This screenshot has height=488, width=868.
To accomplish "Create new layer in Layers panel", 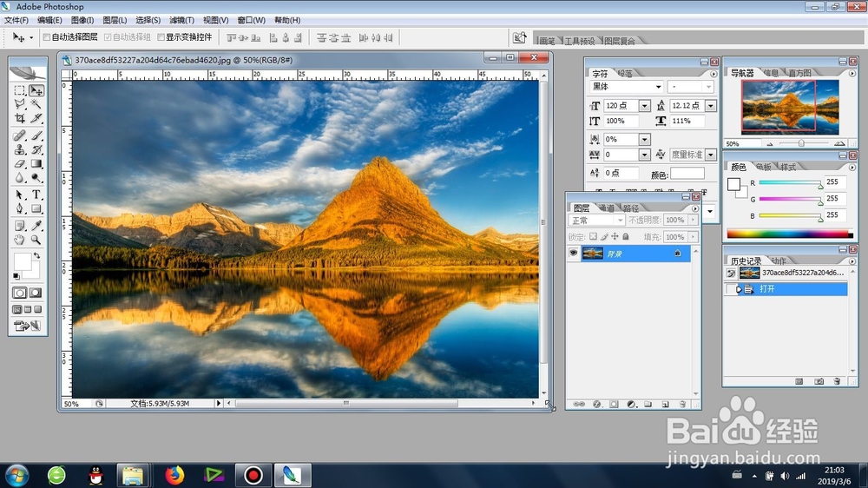I will [x=666, y=405].
